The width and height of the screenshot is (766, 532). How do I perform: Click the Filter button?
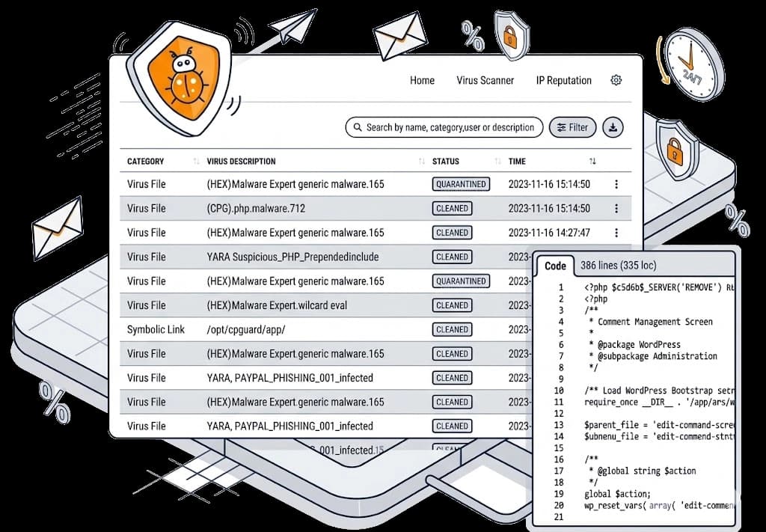[572, 127]
